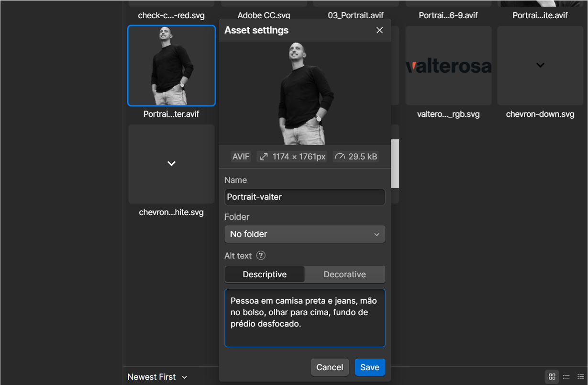The height and width of the screenshot is (385, 588).
Task: Select the valterosa logo svg thumbnail
Action: [x=448, y=66]
